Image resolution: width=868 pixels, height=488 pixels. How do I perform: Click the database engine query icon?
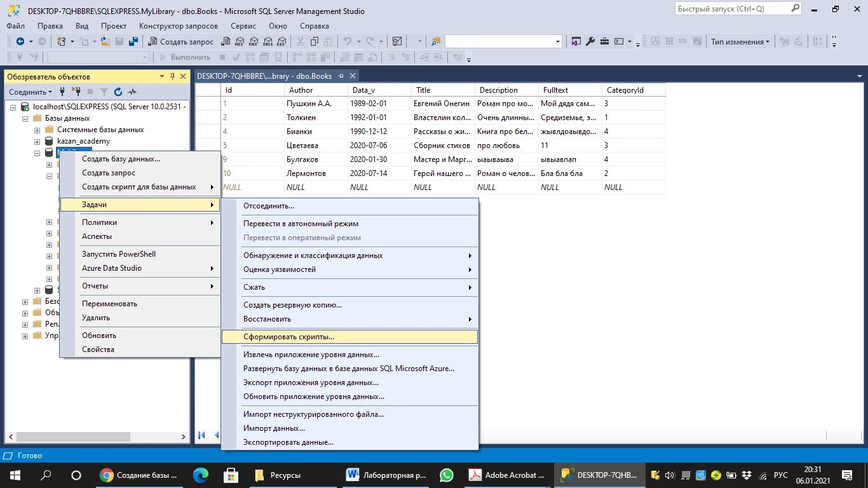(x=225, y=41)
